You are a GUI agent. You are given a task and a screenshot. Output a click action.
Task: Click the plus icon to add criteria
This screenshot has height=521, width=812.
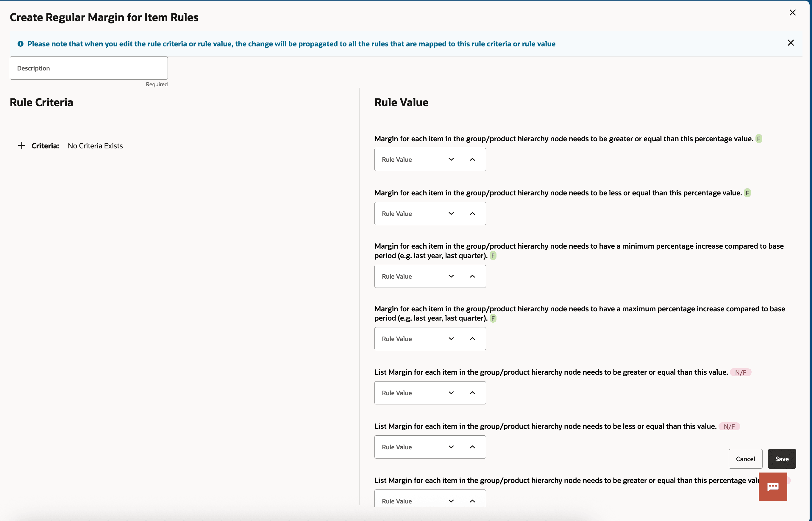tap(22, 145)
